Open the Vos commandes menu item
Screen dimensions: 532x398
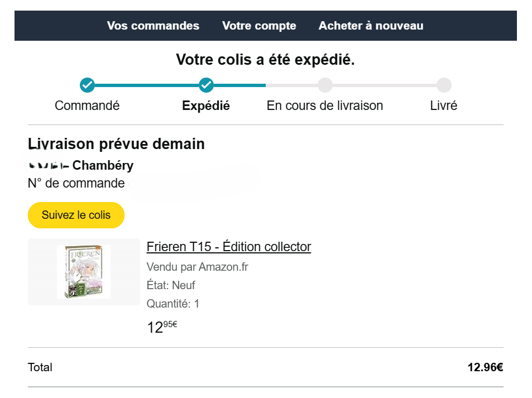[153, 26]
